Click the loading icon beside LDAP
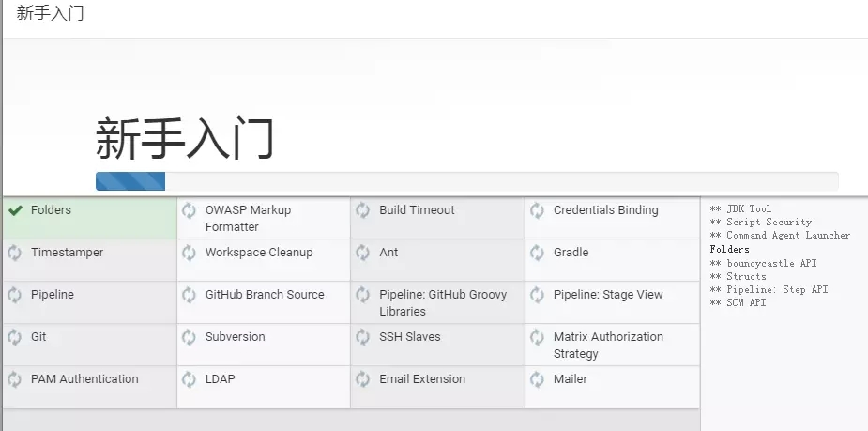Image resolution: width=868 pixels, height=431 pixels. pos(189,379)
